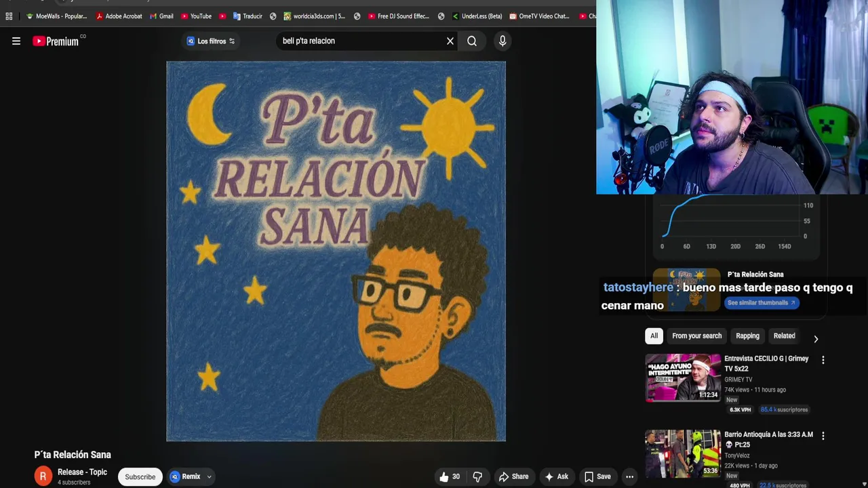Open GRIMEY TV channel name
The height and width of the screenshot is (488, 868).
point(738,380)
